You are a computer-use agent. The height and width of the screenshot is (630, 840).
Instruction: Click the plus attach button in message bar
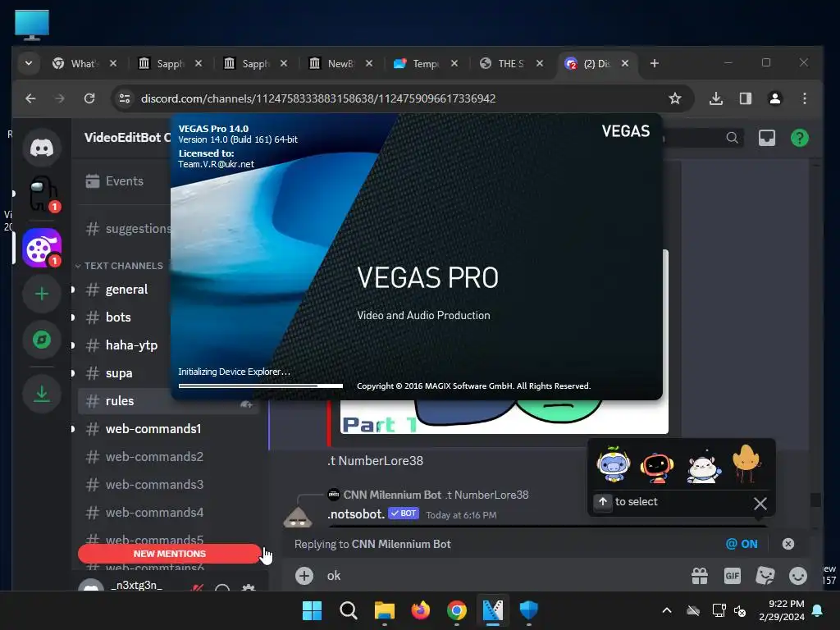point(304,576)
